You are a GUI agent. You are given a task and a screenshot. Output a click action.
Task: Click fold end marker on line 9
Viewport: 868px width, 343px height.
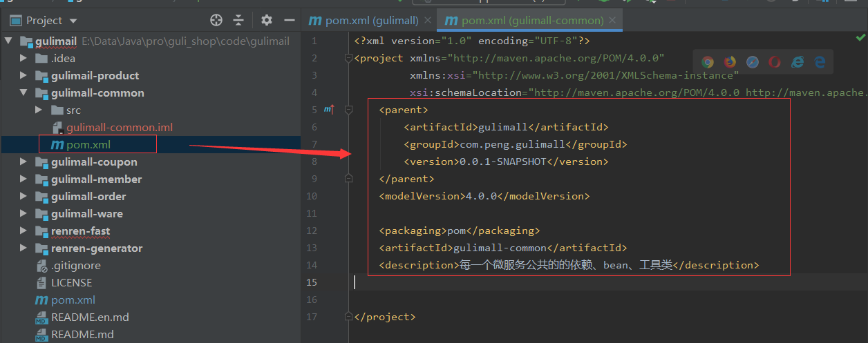pyautogui.click(x=349, y=179)
